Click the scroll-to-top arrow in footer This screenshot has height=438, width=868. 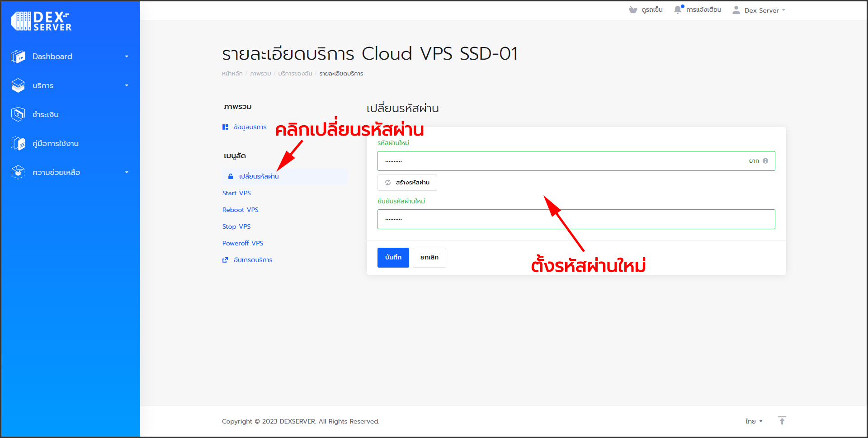point(782,421)
